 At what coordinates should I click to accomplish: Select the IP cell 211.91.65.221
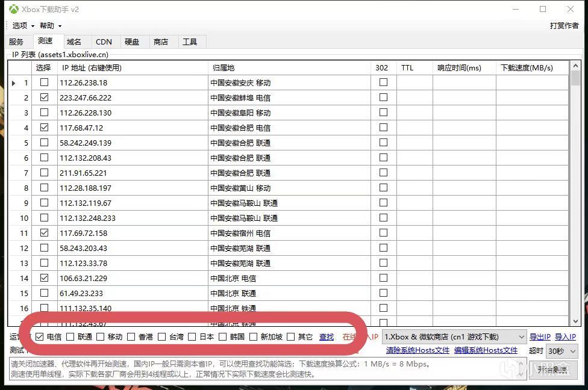133,173
